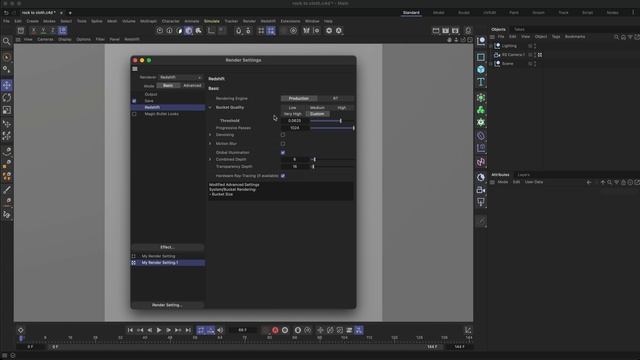Open the Render menu
This screenshot has width=640, height=360.
pyautogui.click(x=249, y=21)
